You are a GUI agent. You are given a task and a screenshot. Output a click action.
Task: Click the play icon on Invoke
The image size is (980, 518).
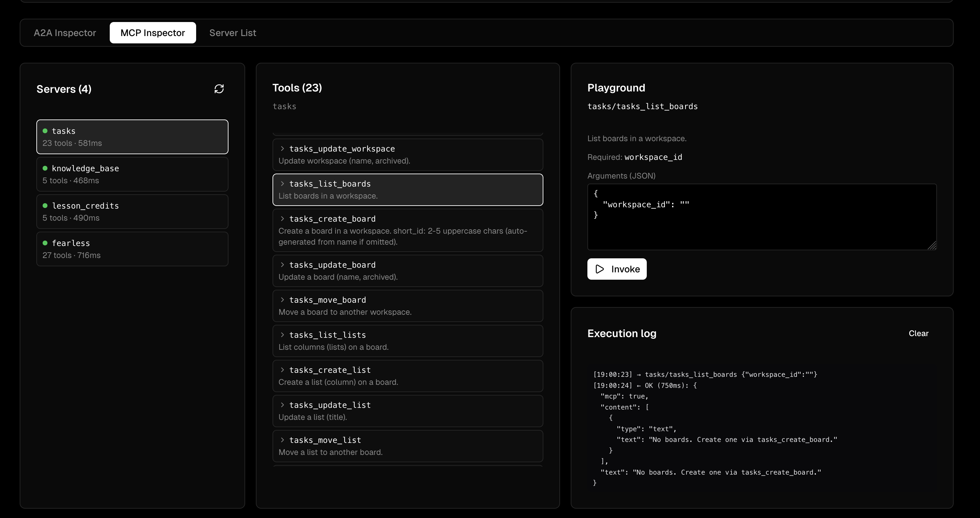(599, 269)
